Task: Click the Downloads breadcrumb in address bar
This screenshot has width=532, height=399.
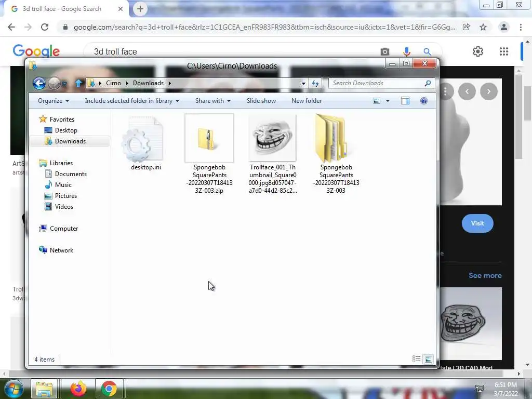Action: [x=148, y=83]
